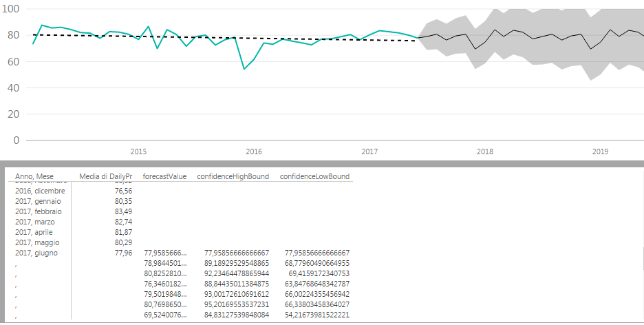Click forecast value 76,3460182...
This screenshot has width=644, height=325.
(166, 284)
